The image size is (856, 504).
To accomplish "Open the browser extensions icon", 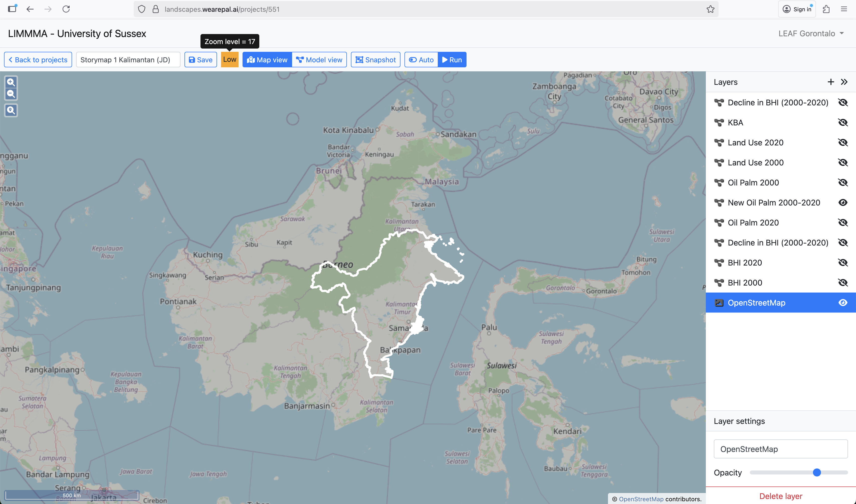I will pos(826,9).
